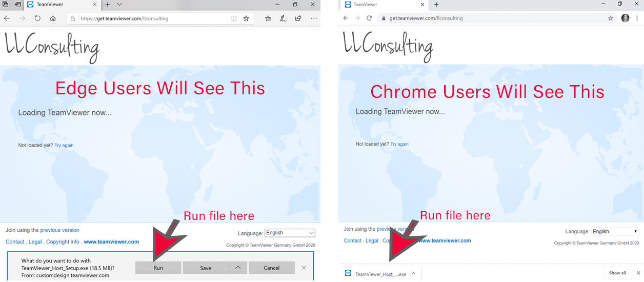Click Edge forward navigation arrow

coord(22,18)
